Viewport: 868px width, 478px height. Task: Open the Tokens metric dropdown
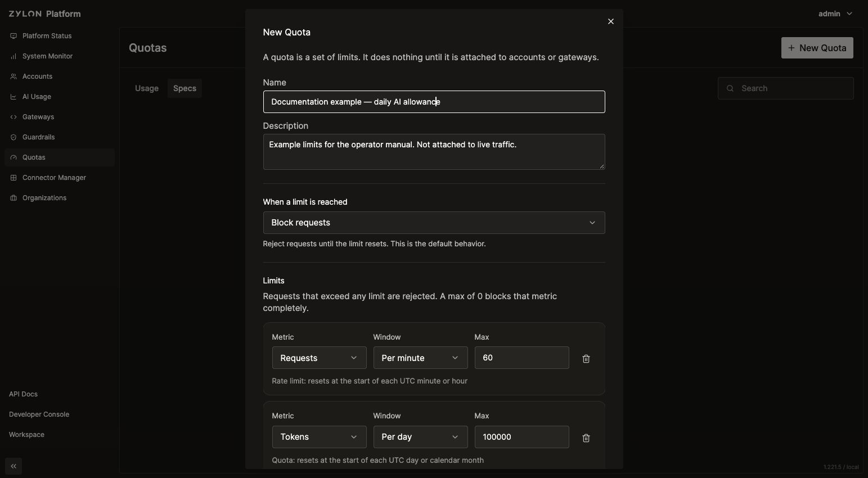point(319,437)
